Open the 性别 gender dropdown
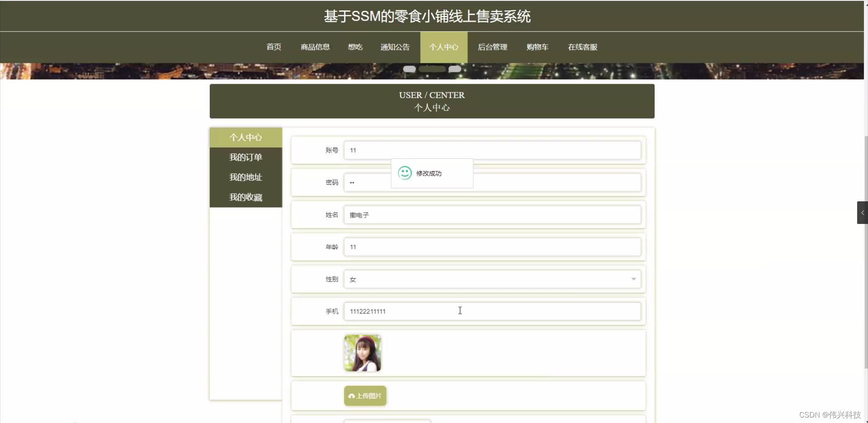Screen dimensions: 868x423 634,279
